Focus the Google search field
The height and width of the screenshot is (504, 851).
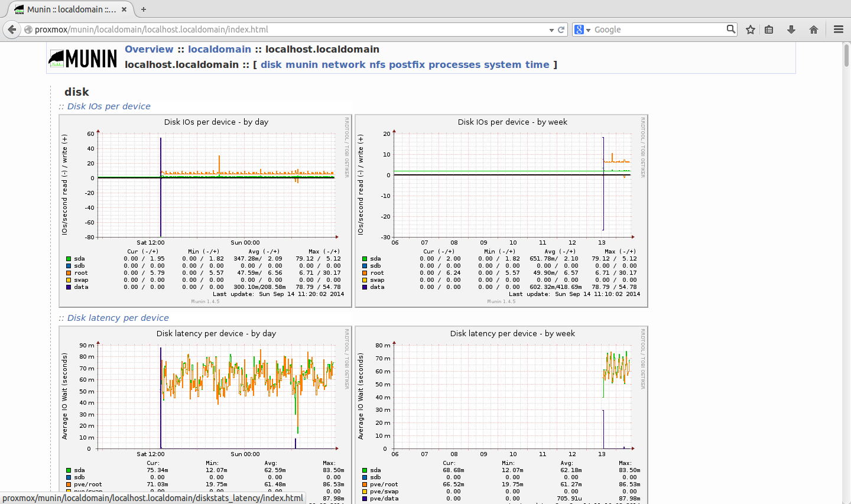coord(659,30)
